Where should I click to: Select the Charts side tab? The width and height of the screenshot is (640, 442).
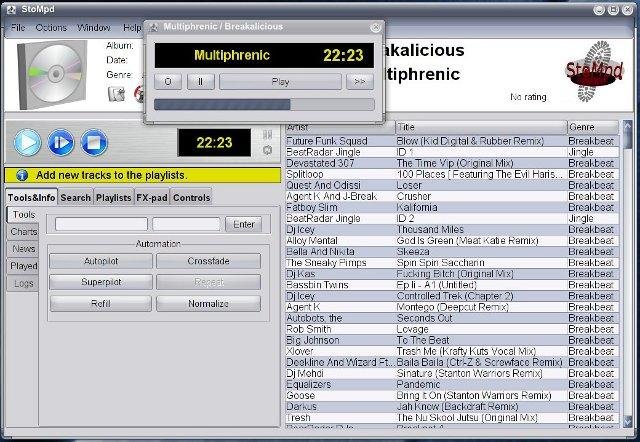pos(23,232)
